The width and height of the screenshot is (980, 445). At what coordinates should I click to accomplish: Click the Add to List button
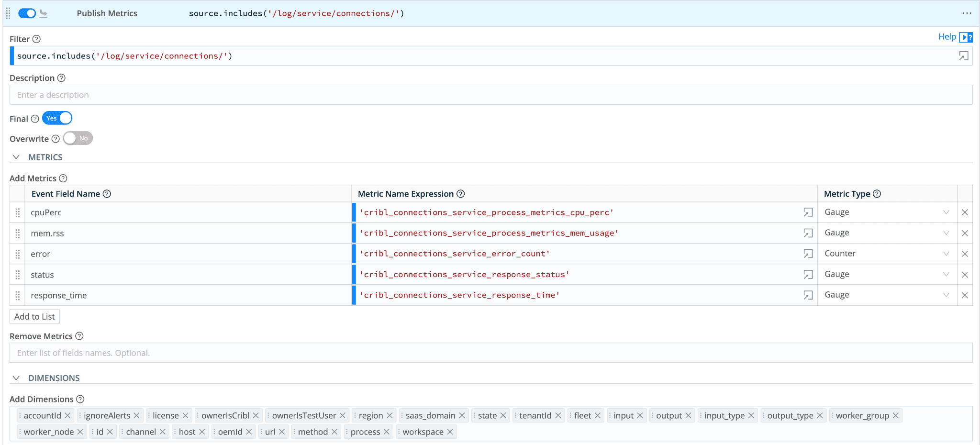34,316
